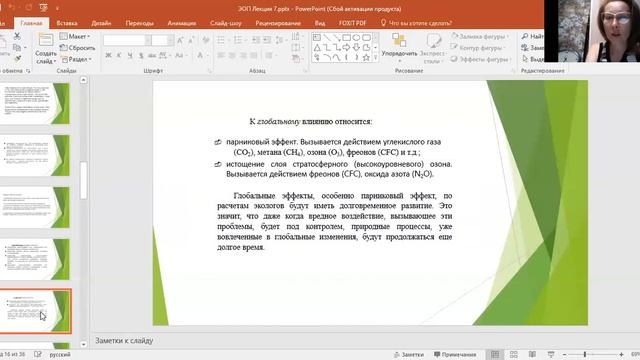The width and height of the screenshot is (640, 360).
Task: Open the Переходы ribbon tab
Action: click(x=140, y=23)
